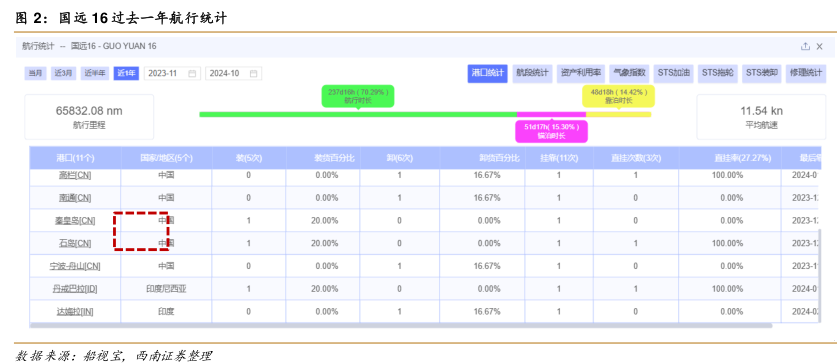Click the yellow 靠泊时长 bar segment
Screen dimensions: 837x363
(619, 114)
